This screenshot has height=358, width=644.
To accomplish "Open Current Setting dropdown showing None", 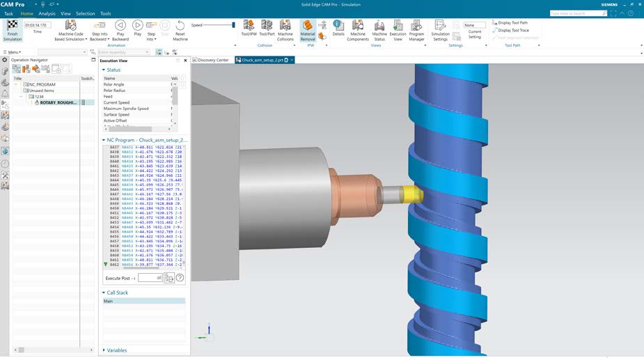I will click(x=474, y=25).
